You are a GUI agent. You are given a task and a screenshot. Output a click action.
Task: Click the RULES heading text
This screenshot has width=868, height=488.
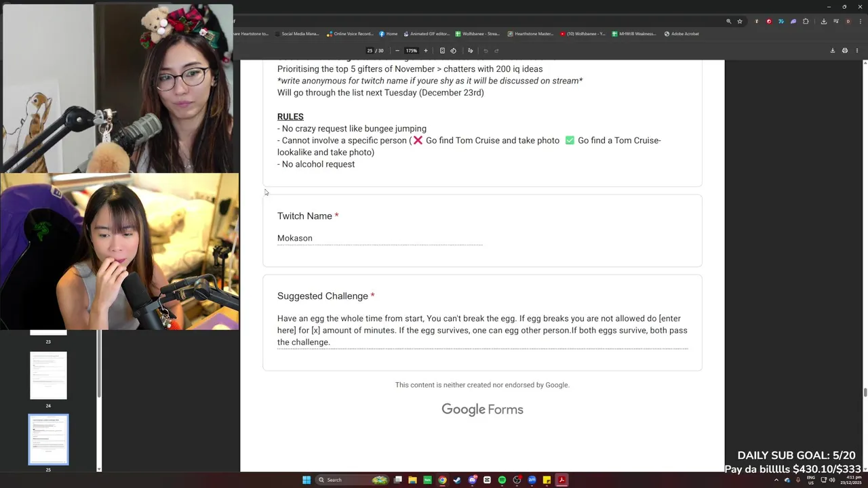290,117
